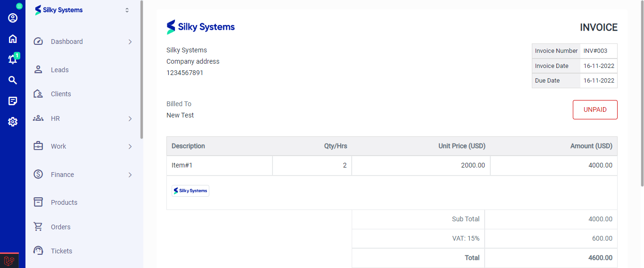This screenshot has height=268, width=644.
Task: Open the company switcher dropdown arrows
Action: coord(127,10)
